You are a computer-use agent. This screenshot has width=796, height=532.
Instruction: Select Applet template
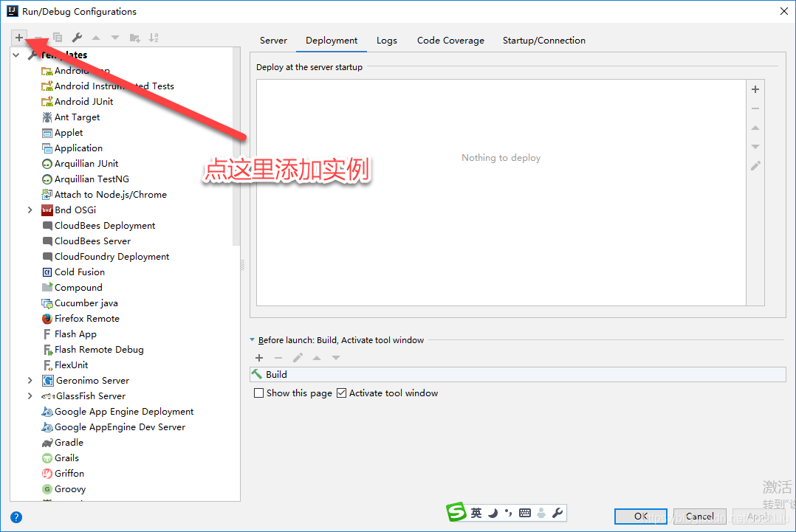[62, 133]
